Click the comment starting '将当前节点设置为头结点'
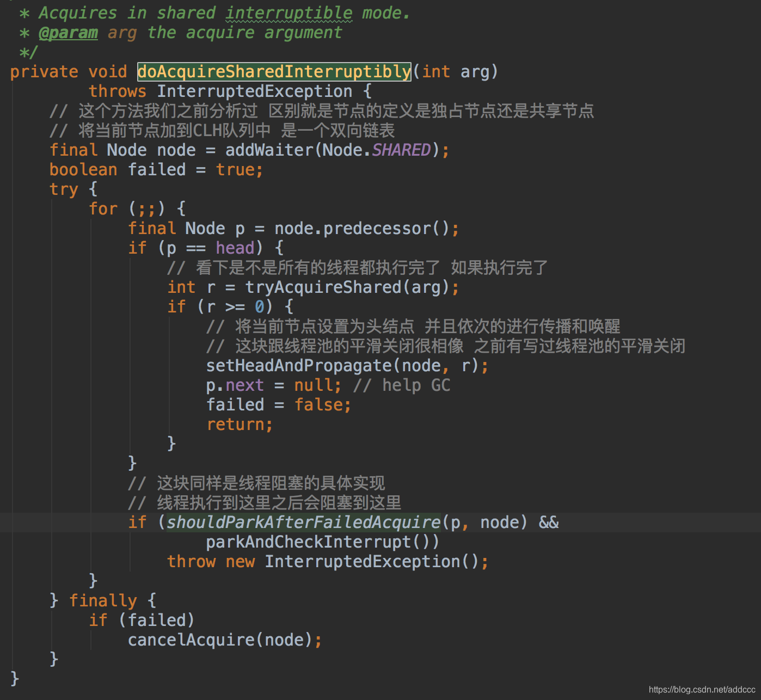This screenshot has width=761, height=700. click(x=413, y=326)
